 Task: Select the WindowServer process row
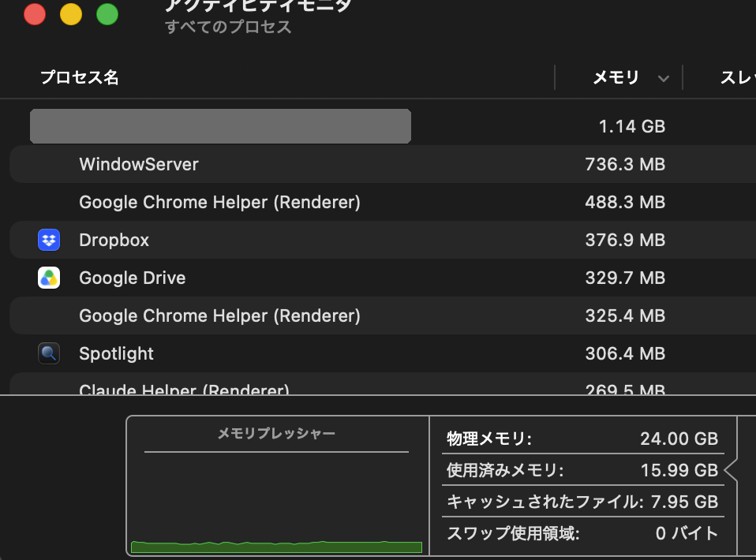coord(383,164)
